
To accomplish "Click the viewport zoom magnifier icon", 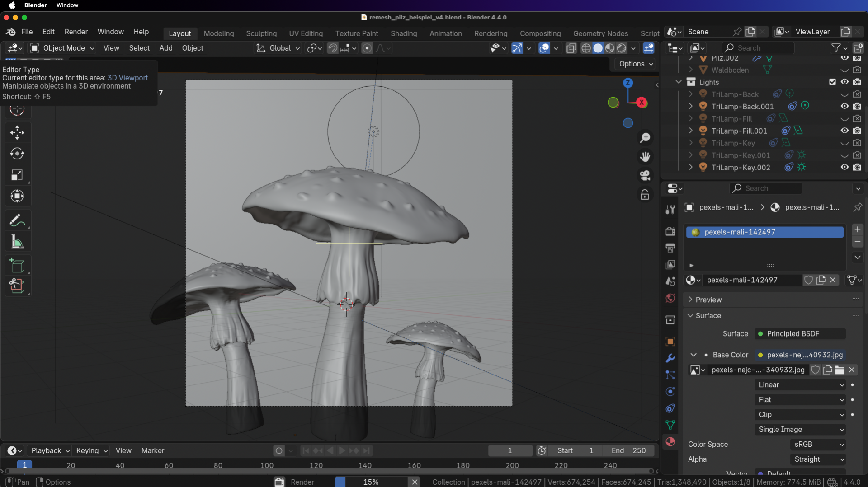I will click(645, 138).
